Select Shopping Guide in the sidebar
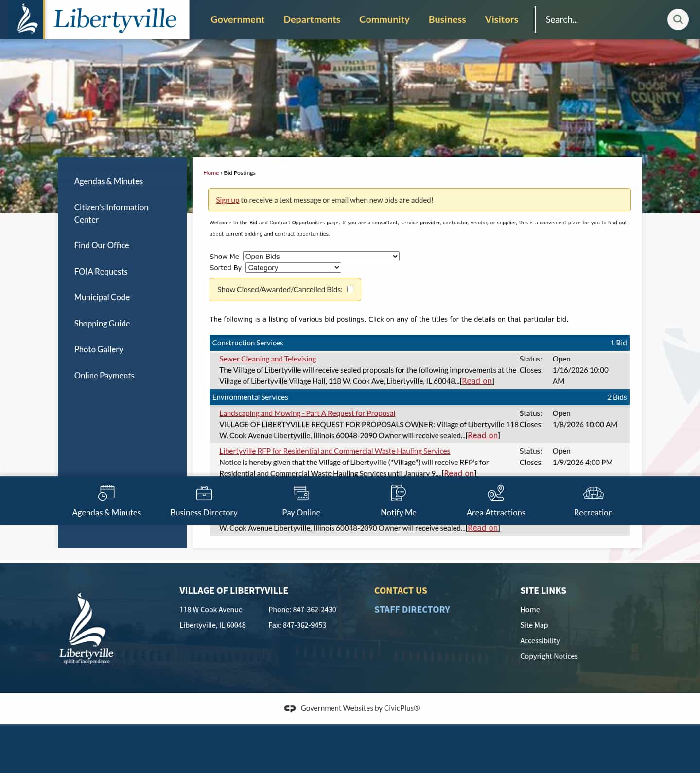The width and height of the screenshot is (700, 773). point(102,324)
